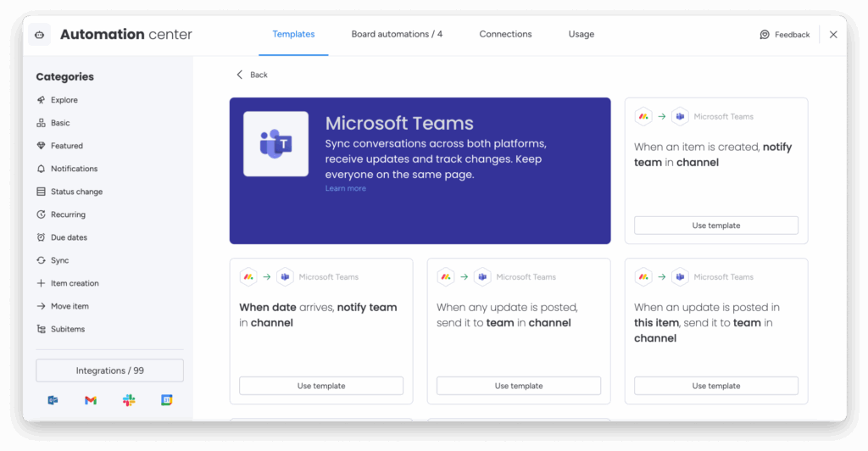Use template for 'update posted in this item'

pos(715,386)
